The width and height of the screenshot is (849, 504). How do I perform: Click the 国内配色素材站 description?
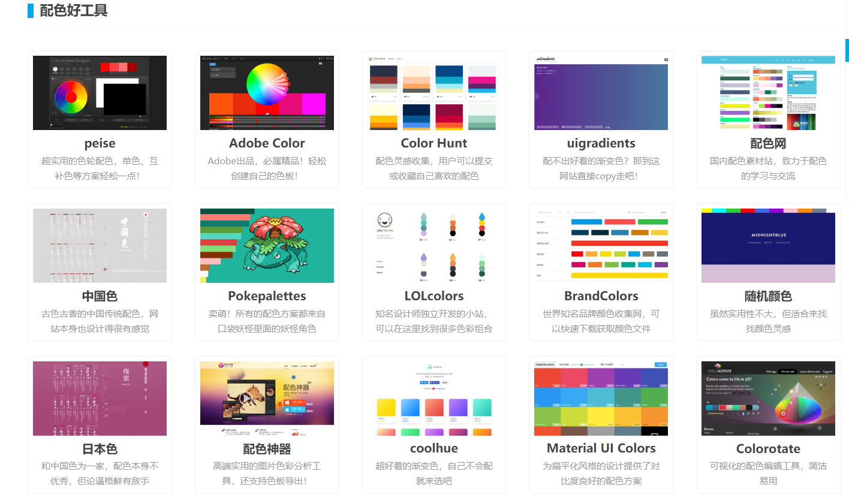pos(768,168)
